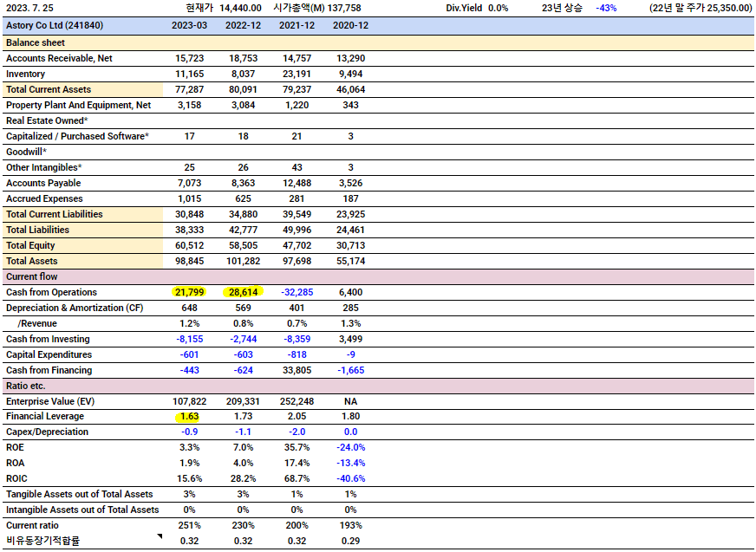The height and width of the screenshot is (552, 756).
Task: Click the comment indicator on 비유동장기적합률 cell
Action: point(160,537)
